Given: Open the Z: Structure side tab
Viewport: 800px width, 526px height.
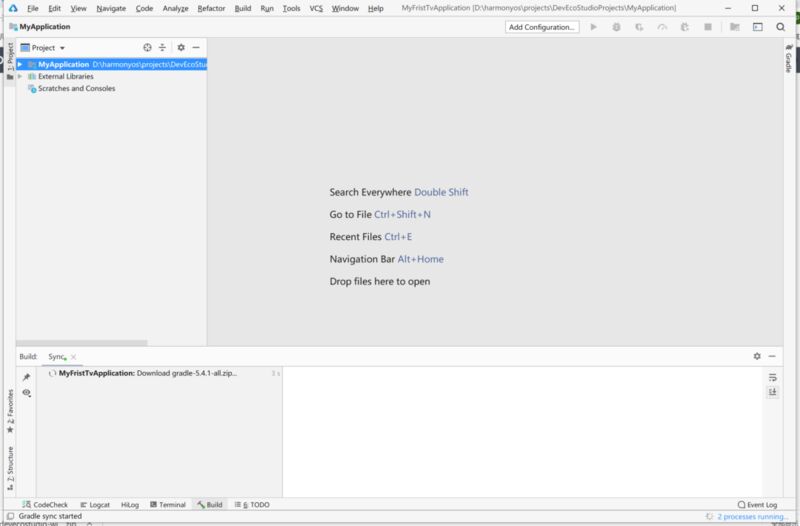Looking at the screenshot, I should click(x=10, y=468).
